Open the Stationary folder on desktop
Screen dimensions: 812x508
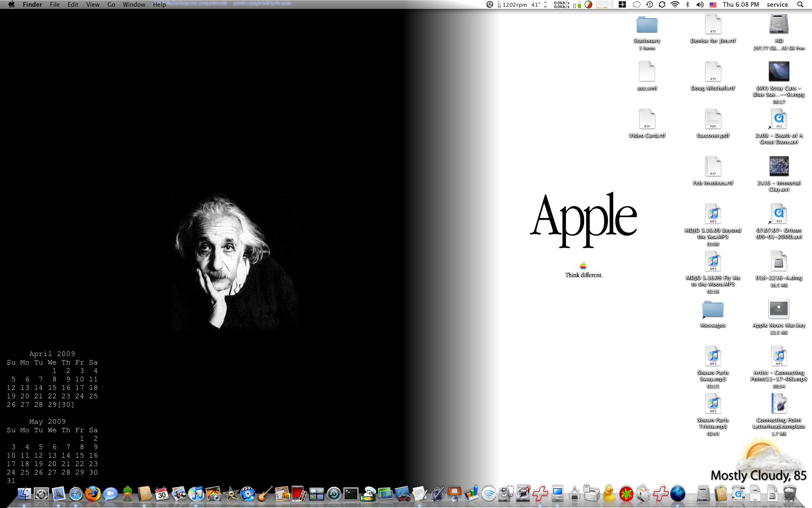pos(647,25)
